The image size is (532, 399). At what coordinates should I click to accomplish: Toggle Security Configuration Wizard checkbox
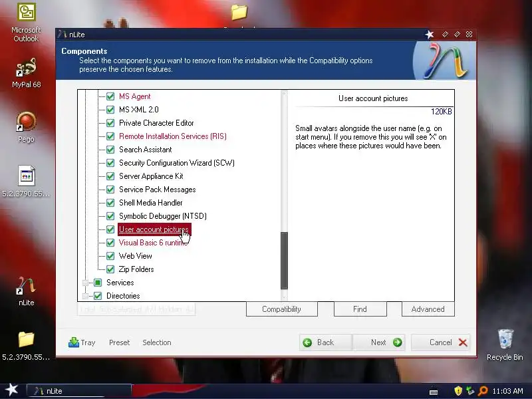(x=110, y=163)
